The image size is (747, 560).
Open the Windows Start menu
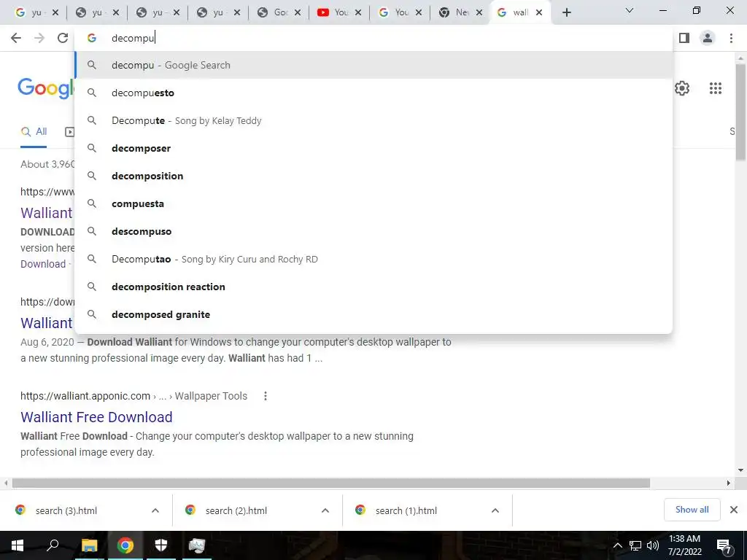[x=18, y=545]
